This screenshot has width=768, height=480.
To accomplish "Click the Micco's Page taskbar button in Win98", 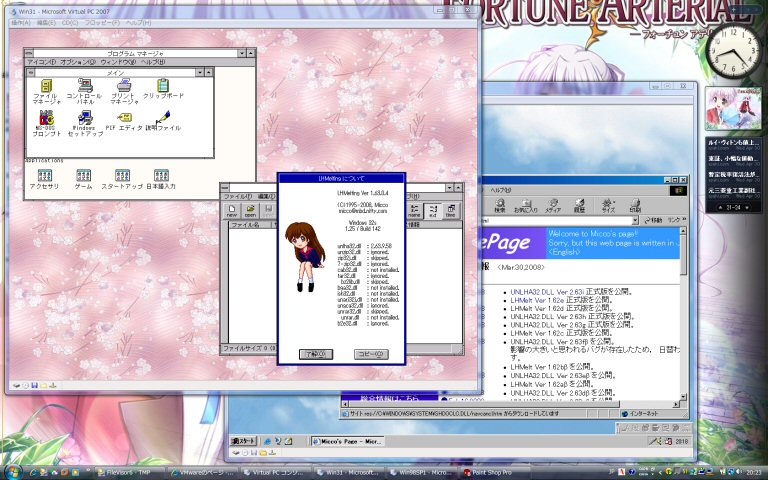I will (x=348, y=441).
